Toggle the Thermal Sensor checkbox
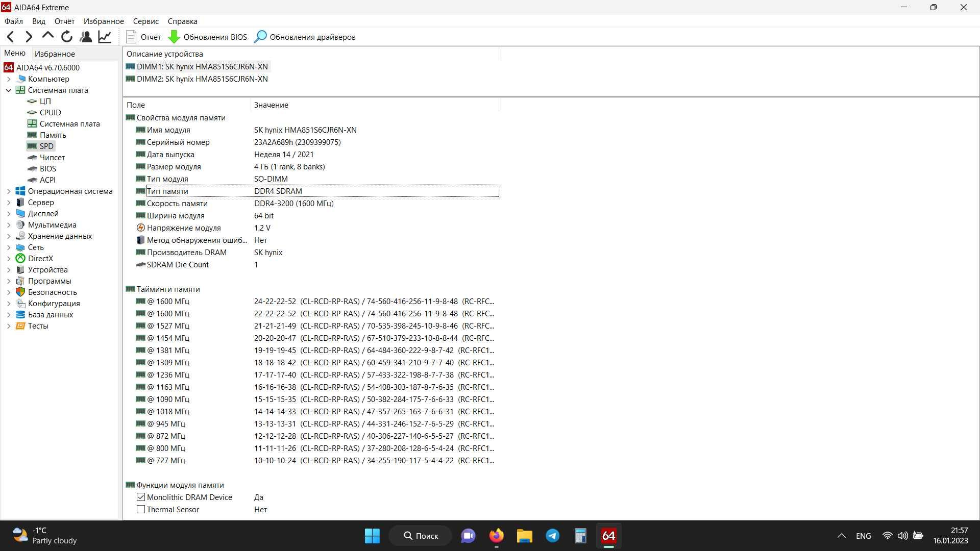This screenshot has height=551, width=980. (x=141, y=510)
